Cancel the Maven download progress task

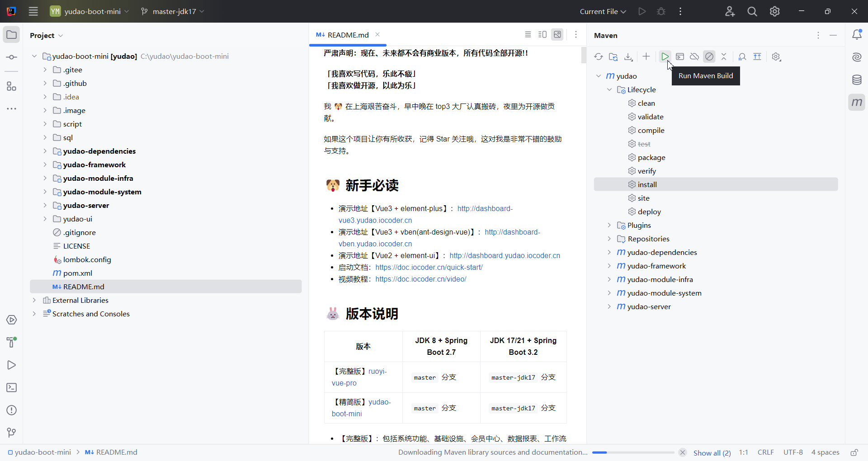(x=683, y=452)
